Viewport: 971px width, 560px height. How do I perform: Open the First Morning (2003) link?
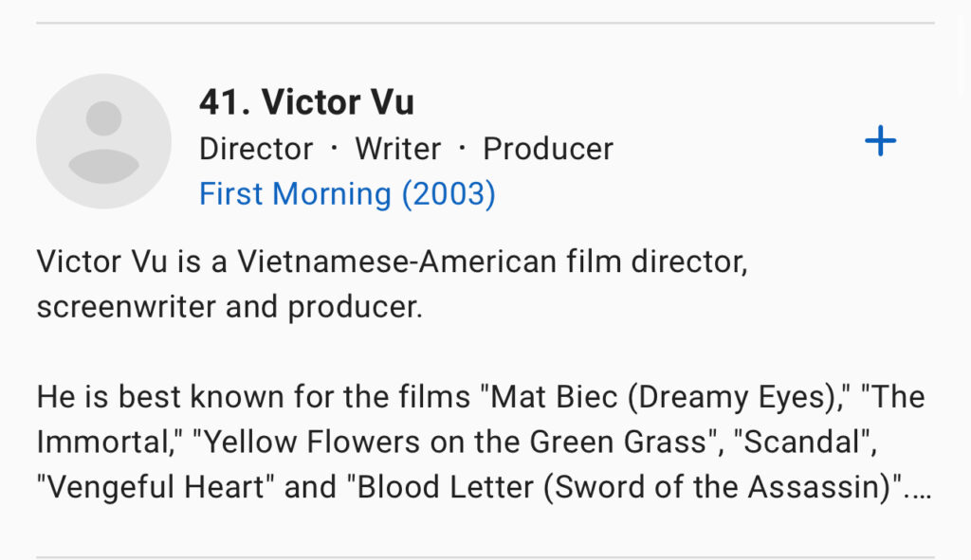(x=347, y=194)
